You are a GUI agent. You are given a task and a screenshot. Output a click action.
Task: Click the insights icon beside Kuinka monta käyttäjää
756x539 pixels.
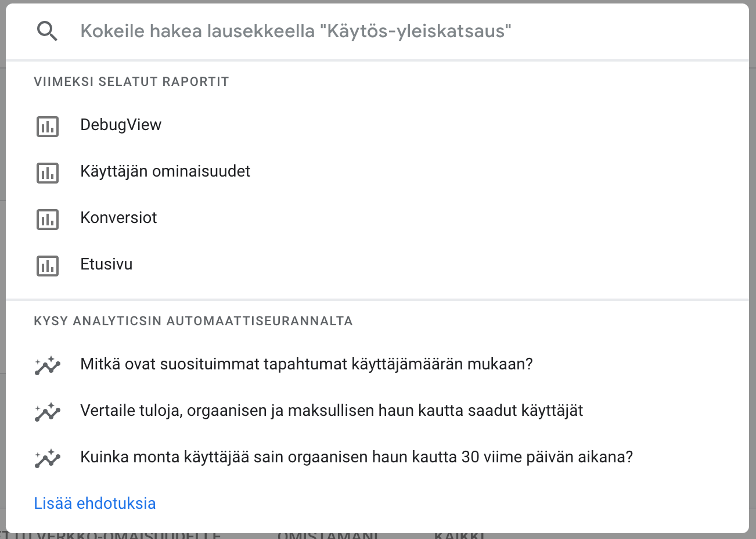47,458
